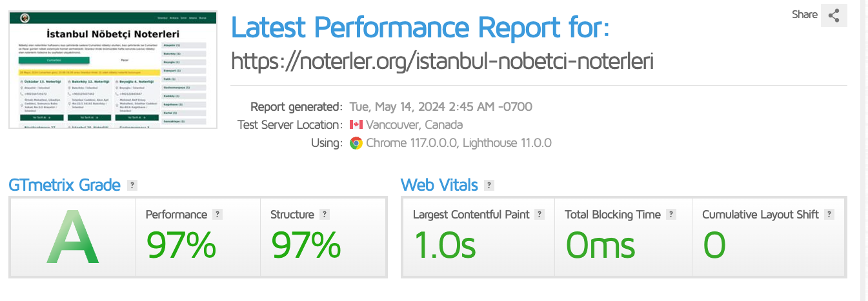Click the Chrome browser icon
This screenshot has height=301, width=868.
click(x=356, y=143)
